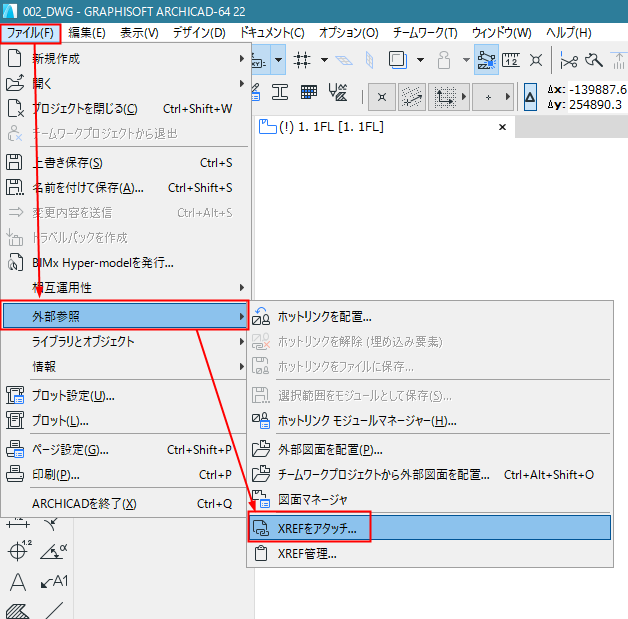
Task: Click the floppy disk icon beside 上書き保存
Action: click(14, 162)
